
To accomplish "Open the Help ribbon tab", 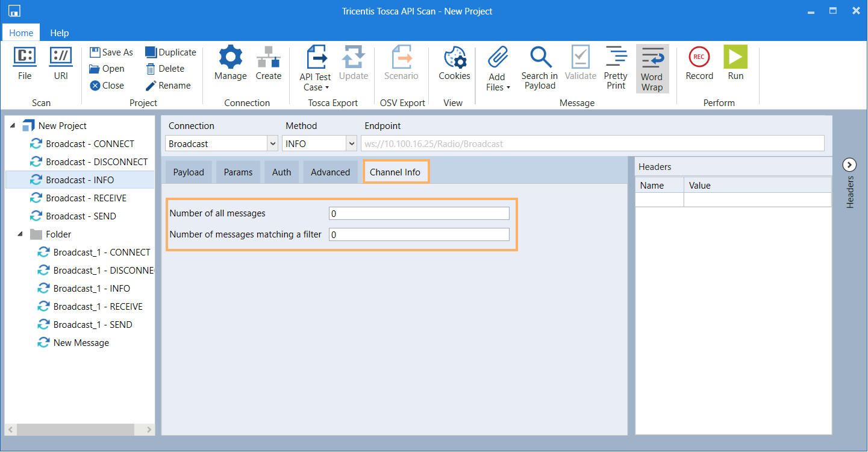I will coord(59,33).
